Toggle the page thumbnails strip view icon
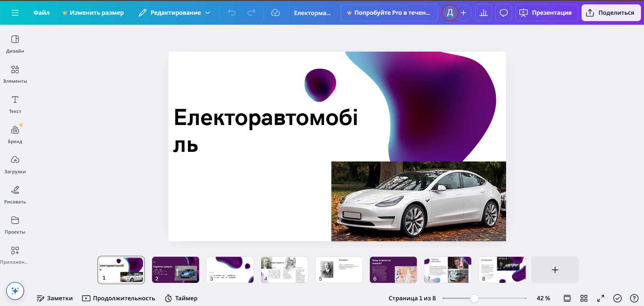This screenshot has height=306, width=644. point(567,298)
